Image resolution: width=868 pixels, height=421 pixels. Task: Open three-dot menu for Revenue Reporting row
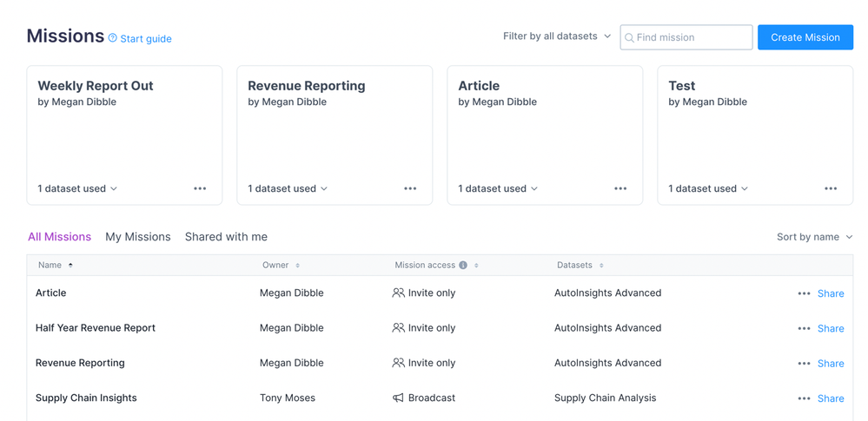click(x=805, y=364)
